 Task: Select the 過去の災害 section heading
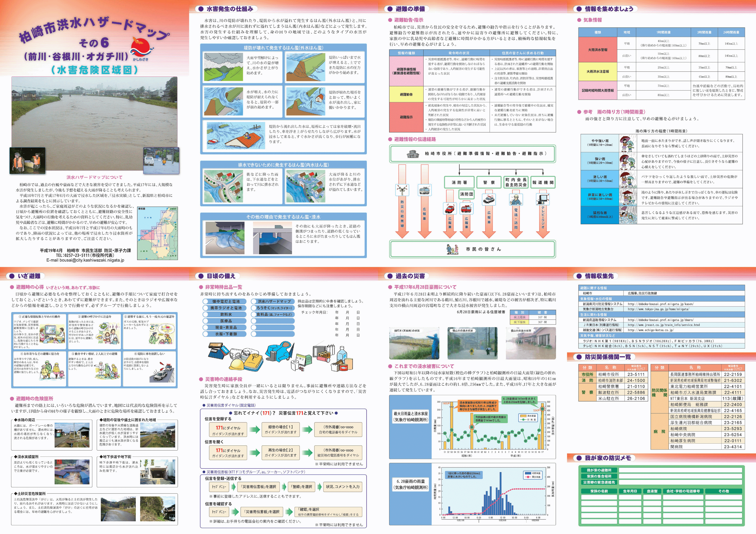click(x=410, y=276)
